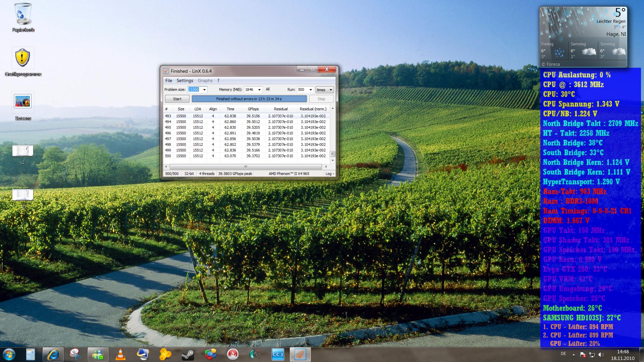Click the weather gadget current temperature 5°
The height and width of the screenshot is (362, 644).
click(620, 12)
